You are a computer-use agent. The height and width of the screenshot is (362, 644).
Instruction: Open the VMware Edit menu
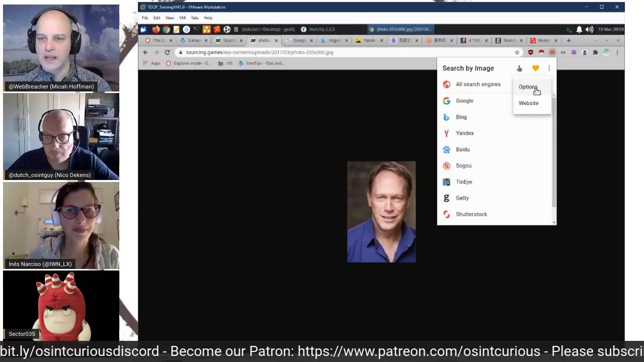coord(157,18)
